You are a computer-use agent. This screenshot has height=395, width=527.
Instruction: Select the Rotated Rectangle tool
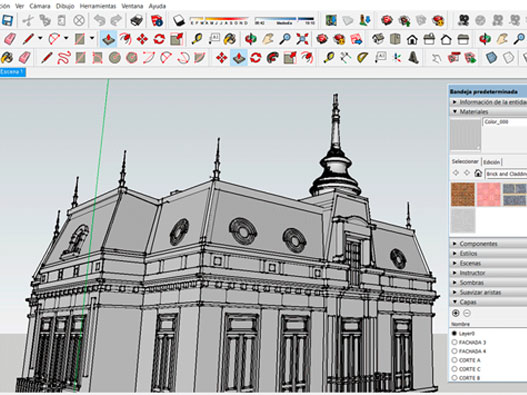(97, 58)
